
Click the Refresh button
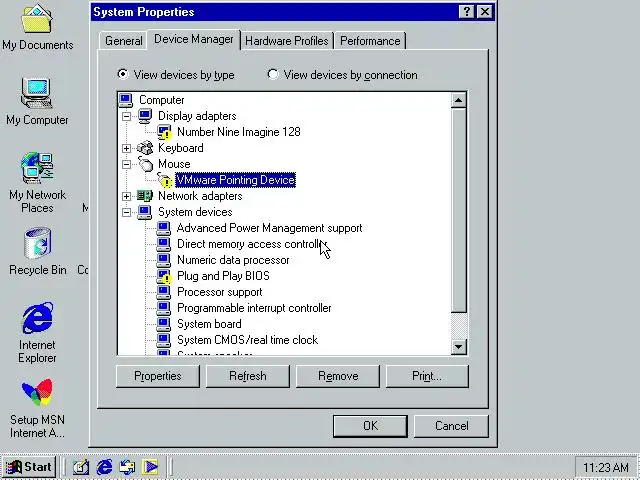pos(248,376)
